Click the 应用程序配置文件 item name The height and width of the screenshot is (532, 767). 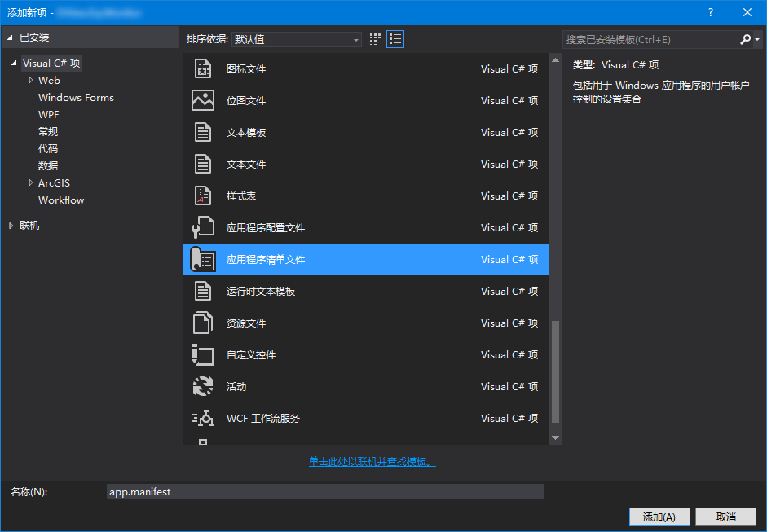266,228
